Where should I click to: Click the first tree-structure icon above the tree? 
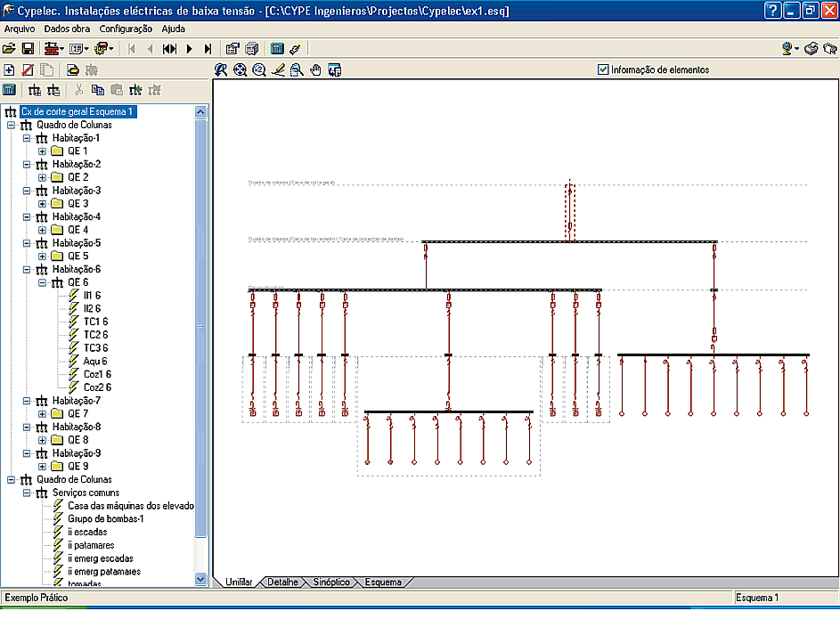click(34, 90)
